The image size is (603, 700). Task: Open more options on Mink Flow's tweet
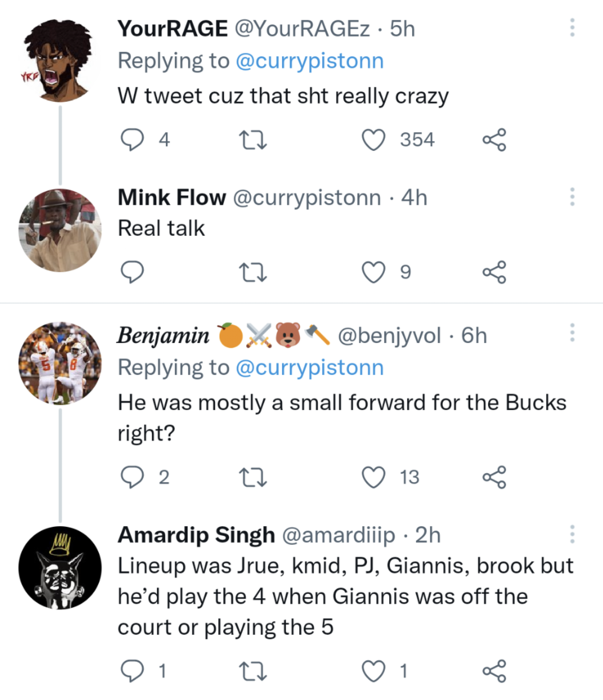click(572, 197)
